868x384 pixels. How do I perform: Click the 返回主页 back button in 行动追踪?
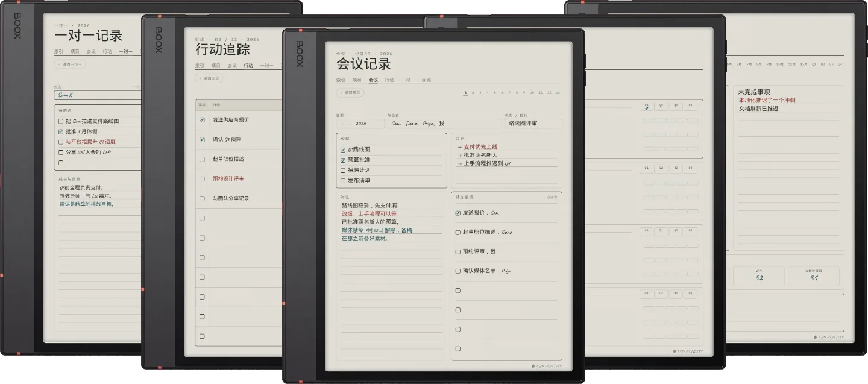pos(209,78)
